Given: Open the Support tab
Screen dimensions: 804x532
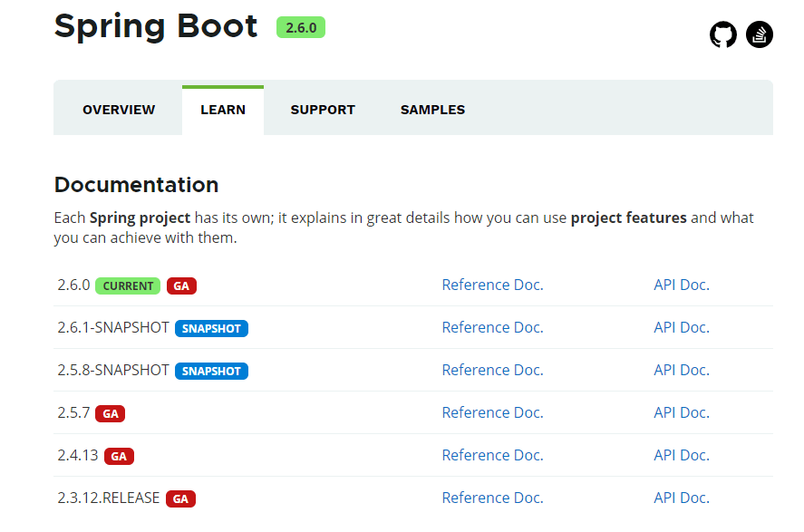Looking at the screenshot, I should point(323,110).
